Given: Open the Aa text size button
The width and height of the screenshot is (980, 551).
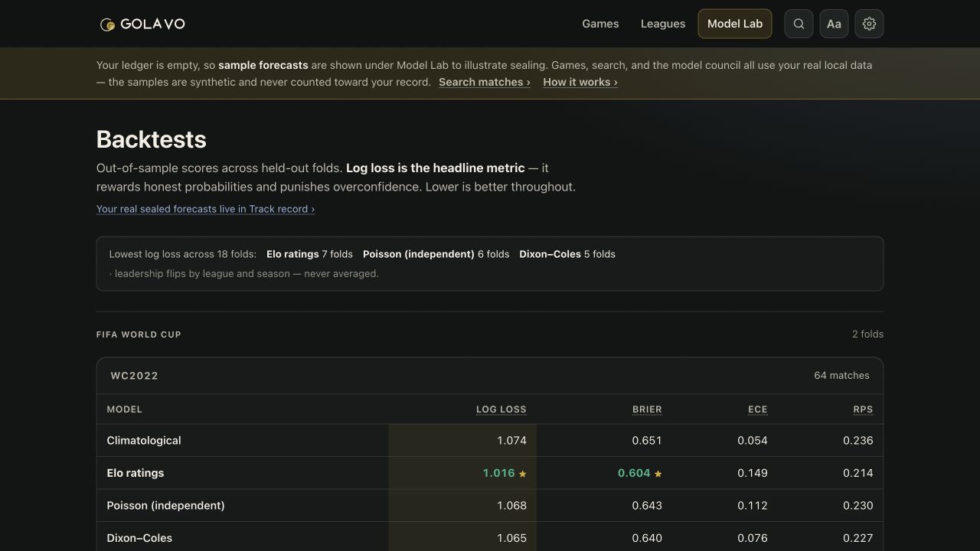Looking at the screenshot, I should [834, 24].
